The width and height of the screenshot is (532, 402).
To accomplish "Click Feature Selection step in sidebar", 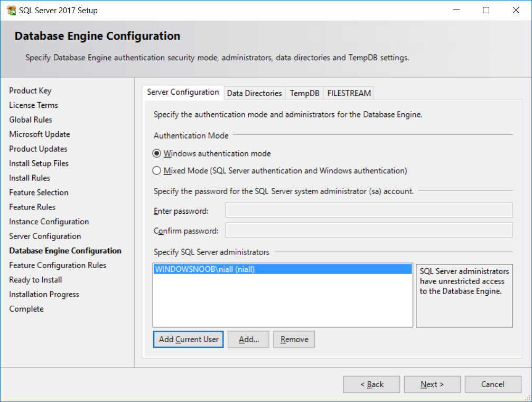I will [39, 193].
